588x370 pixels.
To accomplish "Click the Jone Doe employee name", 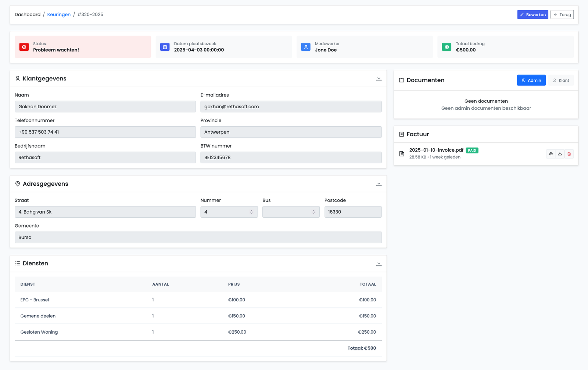I will [x=326, y=50].
